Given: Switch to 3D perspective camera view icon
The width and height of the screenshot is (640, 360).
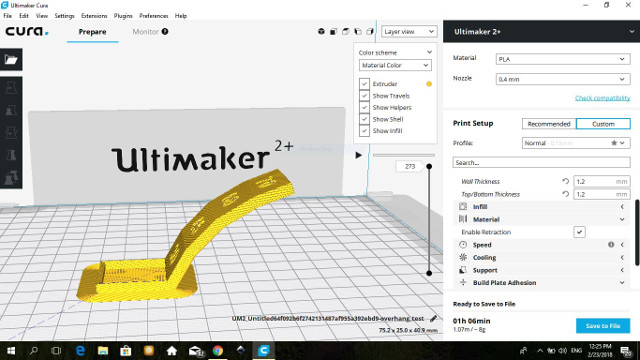Looking at the screenshot, I should (321, 31).
